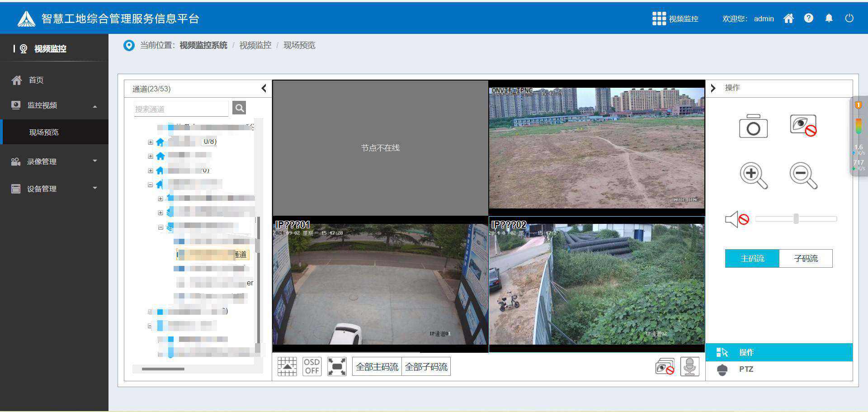Expand the 设备管理 sidebar menu
The width and height of the screenshot is (868, 412).
(x=54, y=189)
